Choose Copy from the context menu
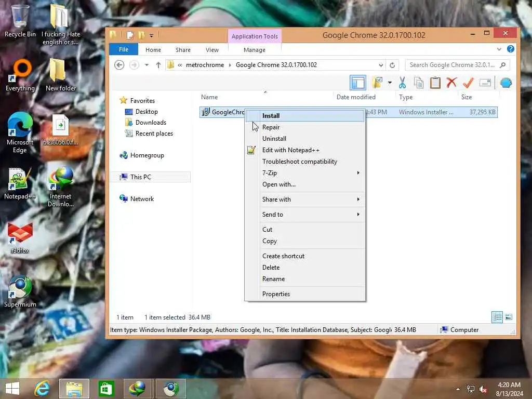 [305, 241]
